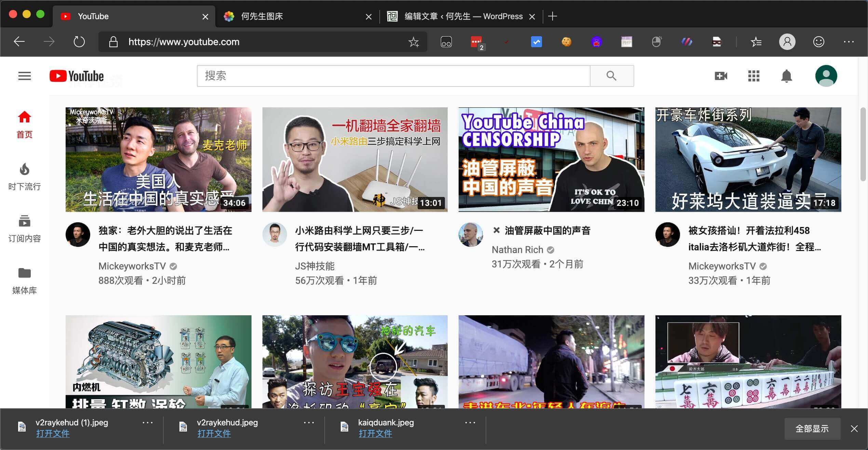Open 订阅内容 subscriptions in sidebar
Image resolution: width=868 pixels, height=450 pixels.
[24, 229]
